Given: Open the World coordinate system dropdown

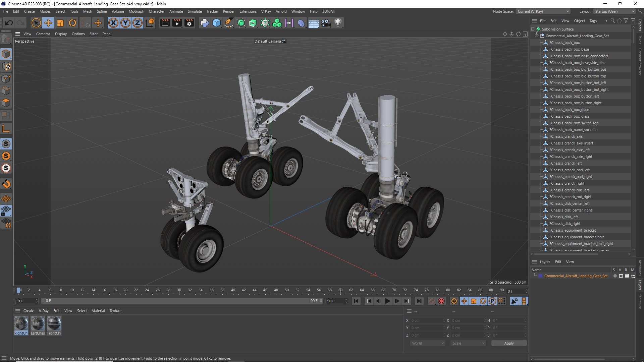Looking at the screenshot, I should [x=428, y=343].
